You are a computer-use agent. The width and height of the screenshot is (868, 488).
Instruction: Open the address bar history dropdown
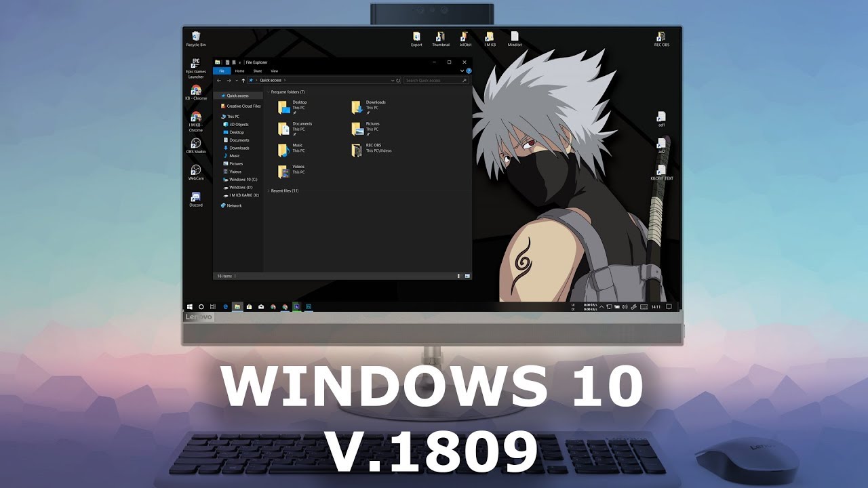[393, 81]
